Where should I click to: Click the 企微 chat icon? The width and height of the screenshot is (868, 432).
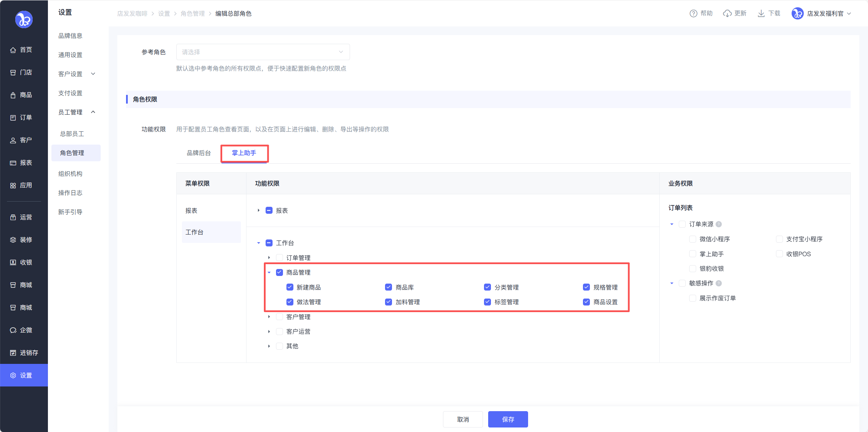[13, 331]
